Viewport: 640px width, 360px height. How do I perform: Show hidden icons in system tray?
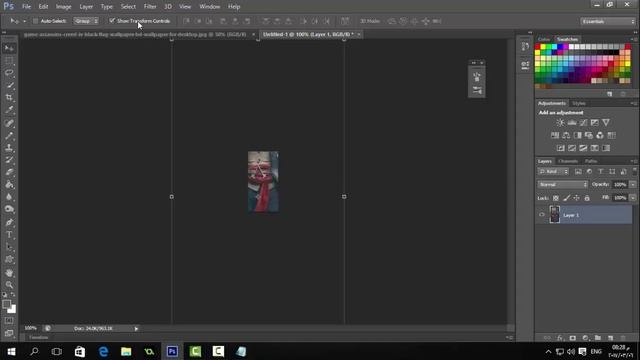tap(548, 351)
